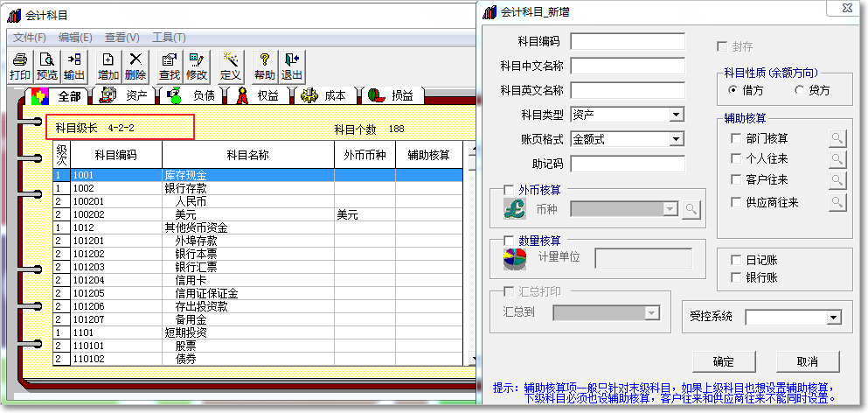This screenshot has width=868, height=413.
Task: Open 预览 (Preview) from the toolbar
Action: [x=47, y=66]
